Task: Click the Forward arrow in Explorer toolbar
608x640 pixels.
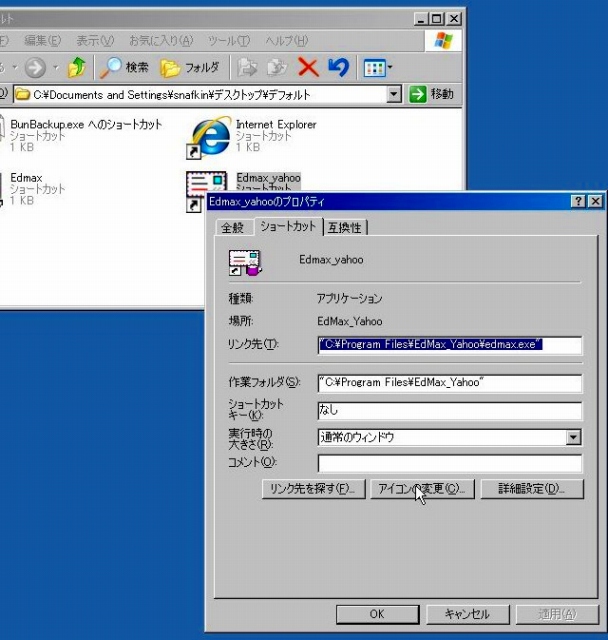Action: click(36, 68)
